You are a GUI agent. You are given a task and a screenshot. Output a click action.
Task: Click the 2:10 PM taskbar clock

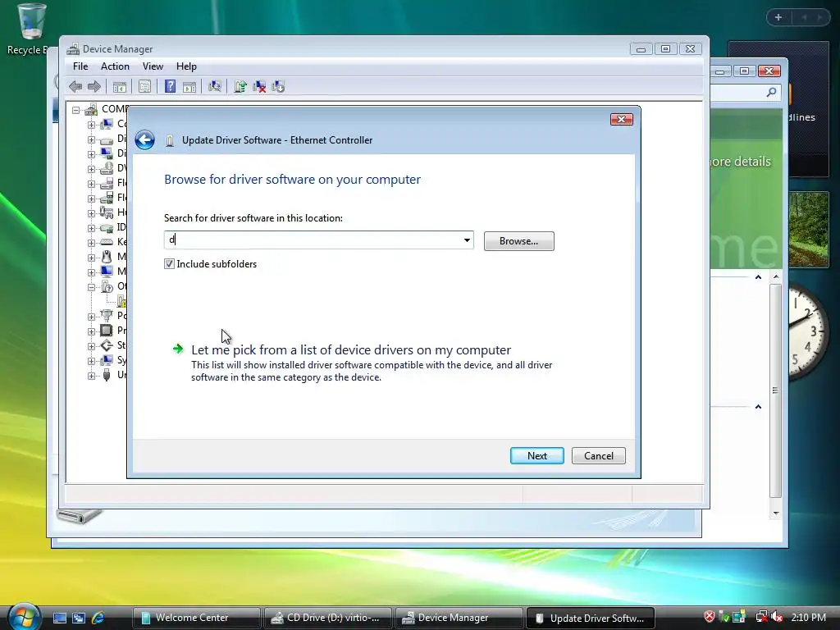[808, 618]
